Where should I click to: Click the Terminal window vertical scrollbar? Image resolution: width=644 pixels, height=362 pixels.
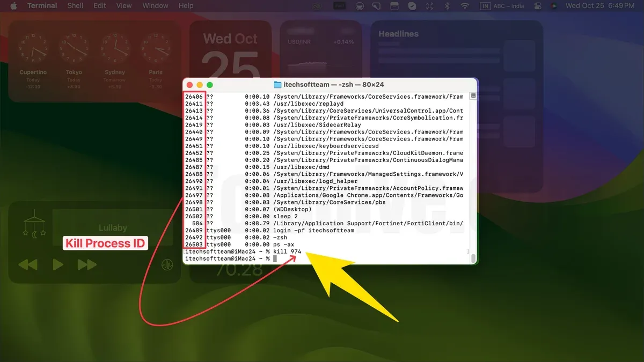point(473,258)
